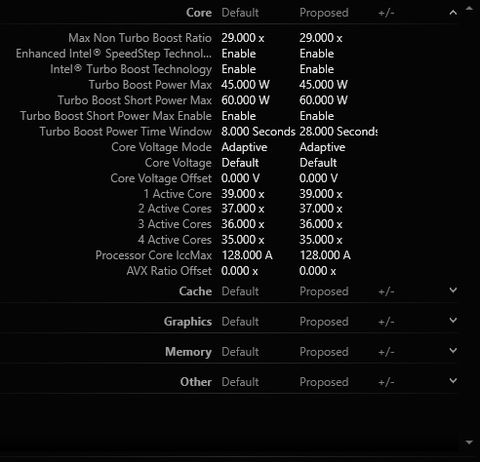Screen dimensions: 480x462
Task: Click the Memory row +/- header
Action: click(386, 352)
